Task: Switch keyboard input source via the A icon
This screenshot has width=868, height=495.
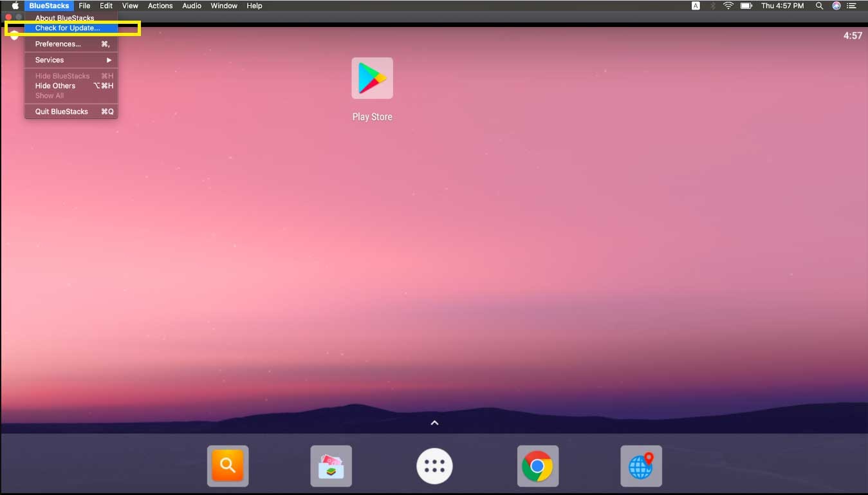Action: (696, 5)
